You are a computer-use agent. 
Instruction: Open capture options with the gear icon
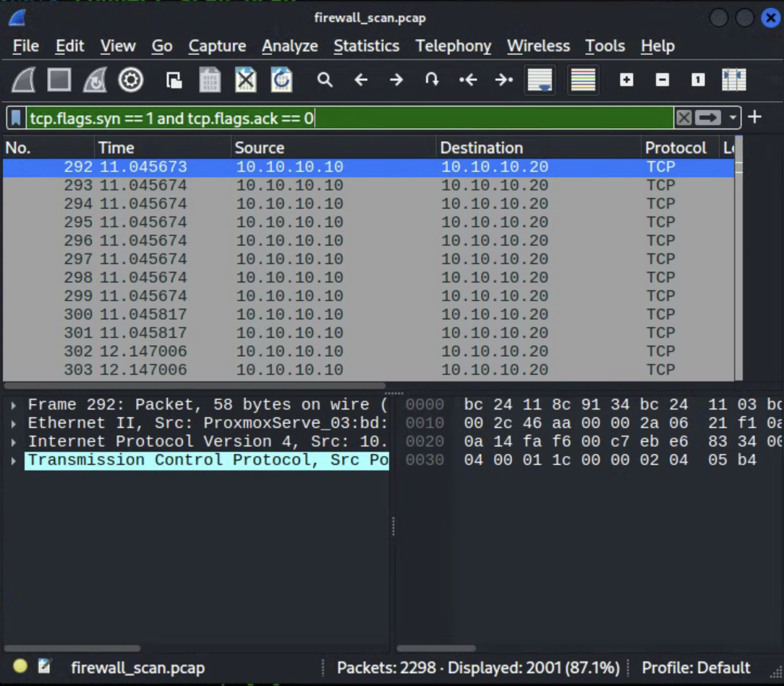click(x=130, y=80)
